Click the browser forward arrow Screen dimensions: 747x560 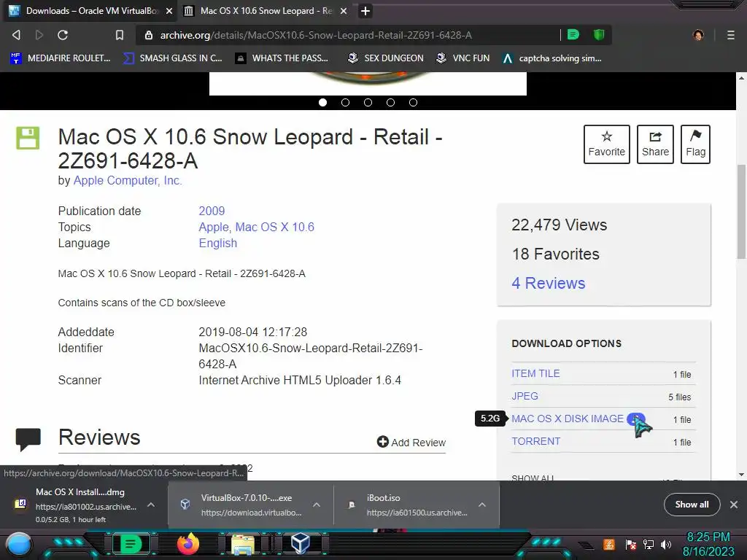pyautogui.click(x=39, y=35)
